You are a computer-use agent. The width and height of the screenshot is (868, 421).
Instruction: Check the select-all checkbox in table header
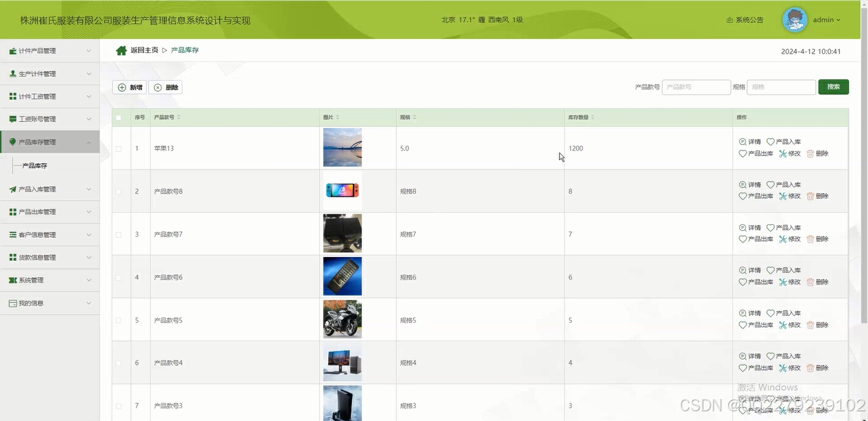click(119, 117)
